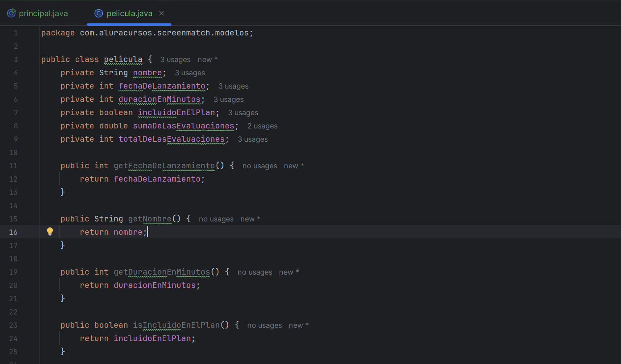
Task: Show '3 usages' of incluidoEnElPlan field
Action: click(x=243, y=113)
